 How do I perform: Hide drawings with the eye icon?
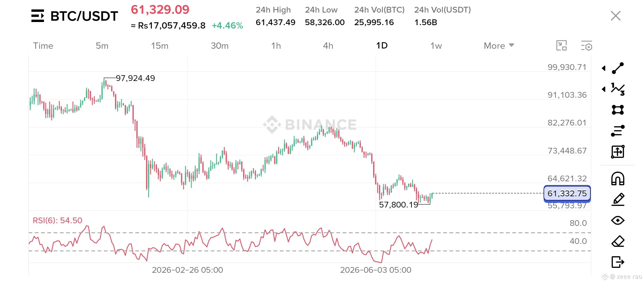click(618, 220)
